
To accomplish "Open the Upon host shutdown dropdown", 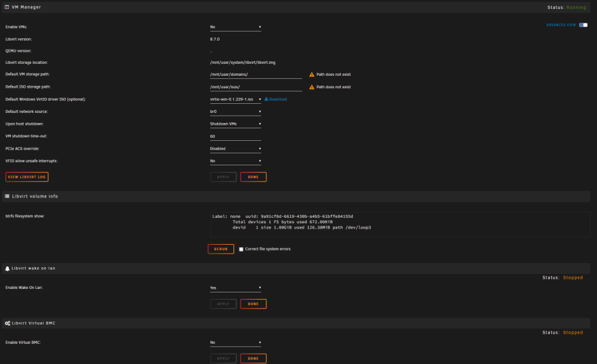I will 235,124.
